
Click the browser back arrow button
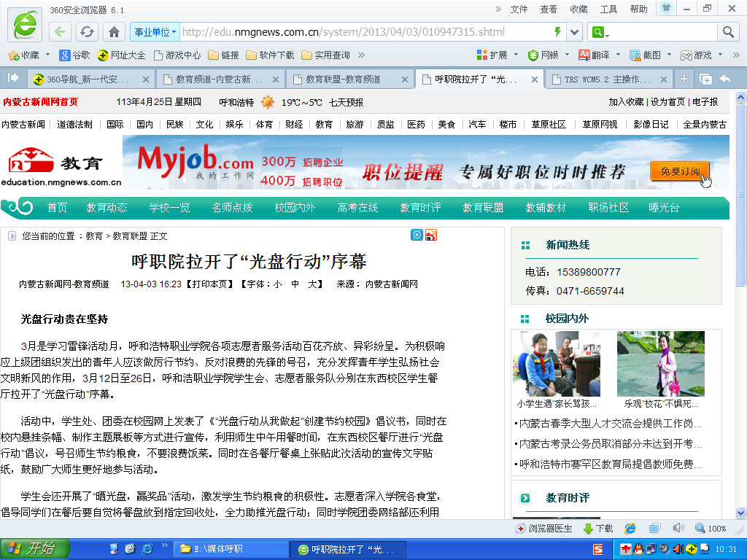(61, 32)
